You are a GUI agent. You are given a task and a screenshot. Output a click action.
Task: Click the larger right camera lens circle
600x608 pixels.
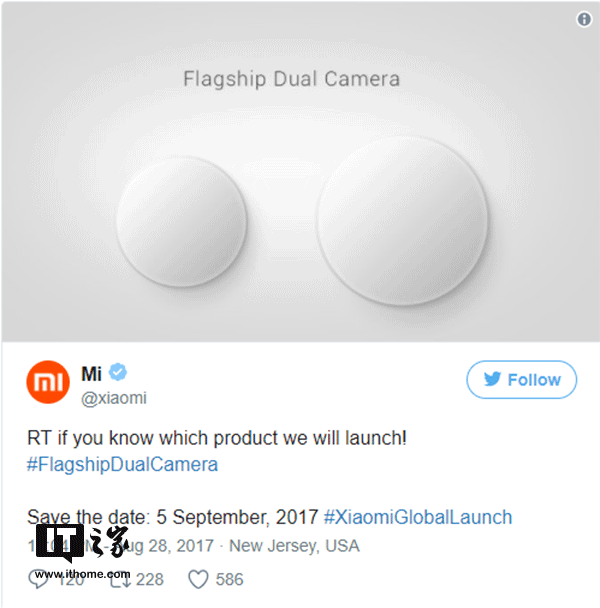[x=402, y=220]
